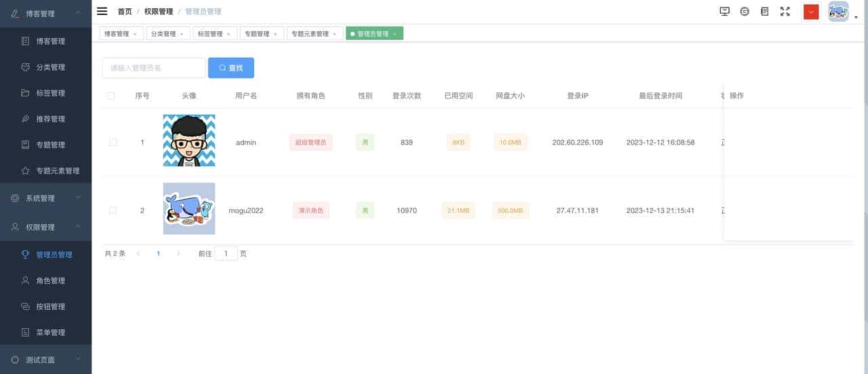This screenshot has height=374, width=868.
Task: Click the 菜单管理 sidebar icon
Action: tap(25, 332)
